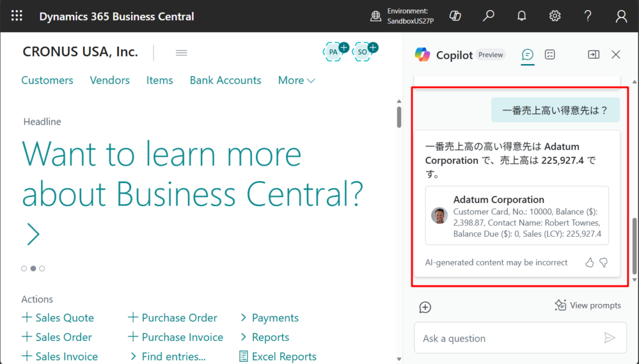The height and width of the screenshot is (364, 639).
Task: Advance headline with the chevron arrow
Action: pyautogui.click(x=33, y=234)
